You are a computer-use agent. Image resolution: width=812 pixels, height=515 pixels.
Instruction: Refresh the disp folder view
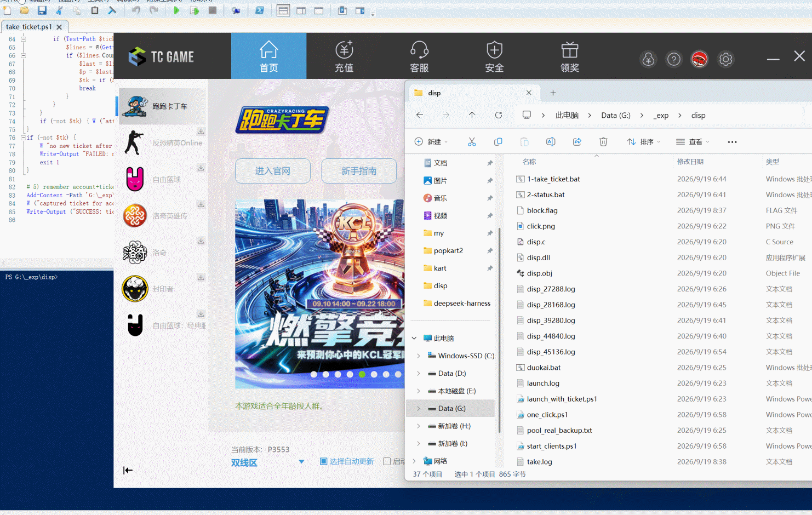tap(499, 115)
